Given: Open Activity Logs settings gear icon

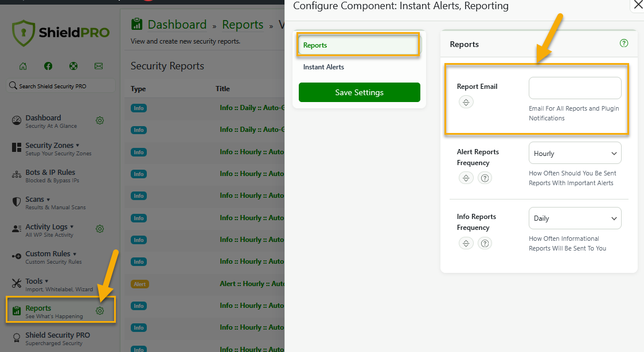Looking at the screenshot, I should [100, 229].
